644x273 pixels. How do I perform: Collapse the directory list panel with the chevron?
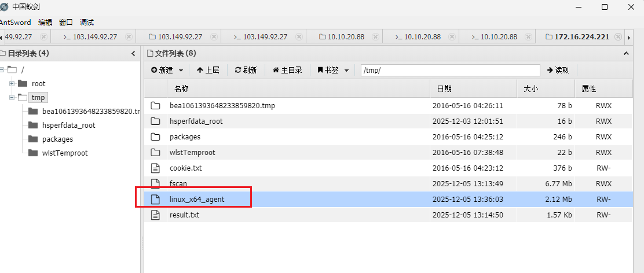(134, 54)
